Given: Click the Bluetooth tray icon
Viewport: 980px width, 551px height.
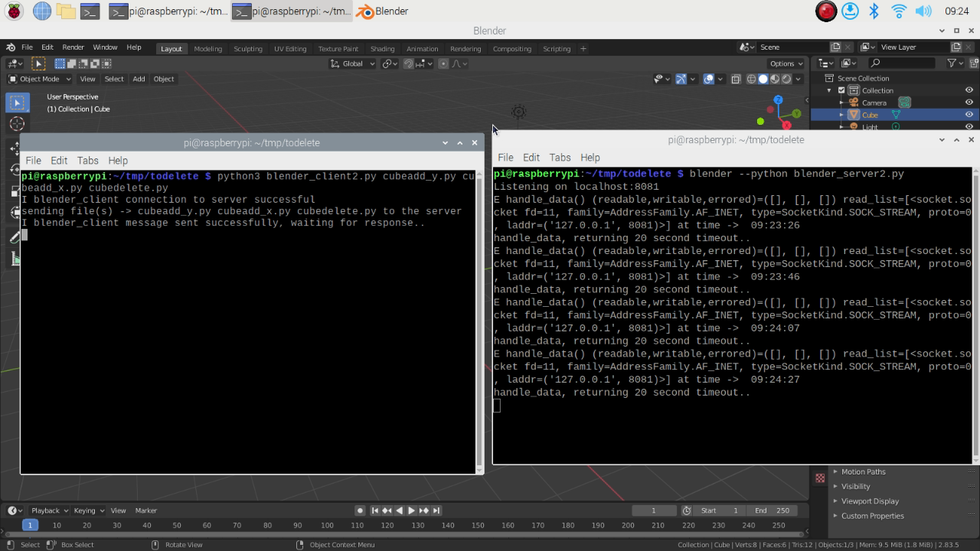Looking at the screenshot, I should 874,11.
